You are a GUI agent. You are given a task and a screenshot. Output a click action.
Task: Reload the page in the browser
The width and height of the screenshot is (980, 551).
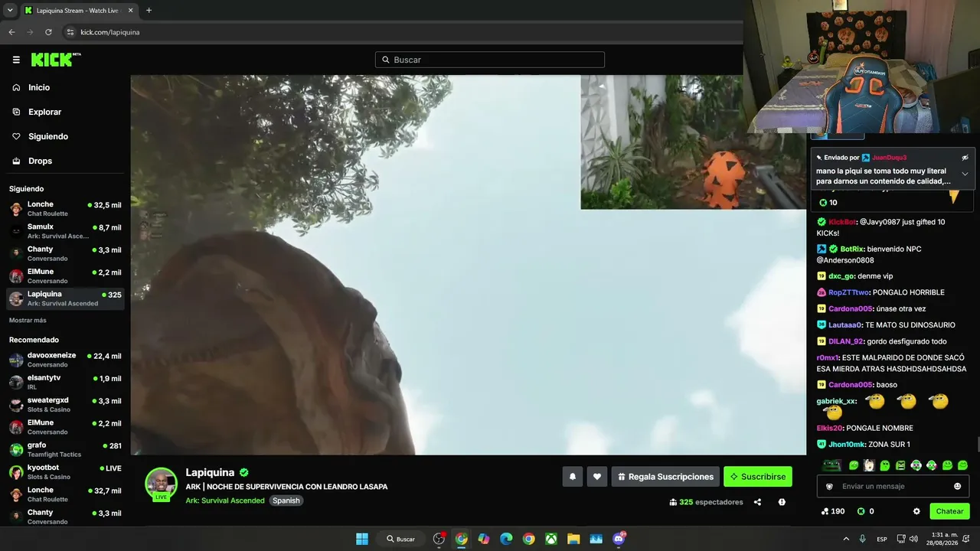48,32
